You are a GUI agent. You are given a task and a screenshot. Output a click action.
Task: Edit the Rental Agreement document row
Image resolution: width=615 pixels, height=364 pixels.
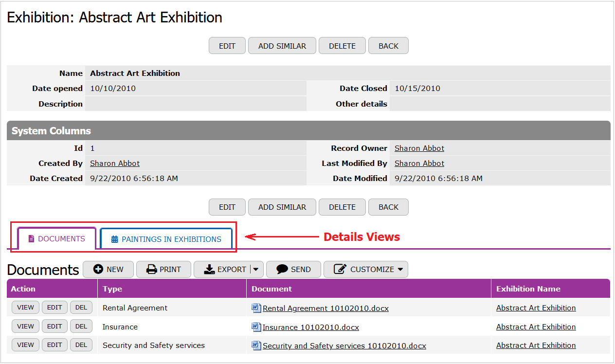tap(54, 308)
